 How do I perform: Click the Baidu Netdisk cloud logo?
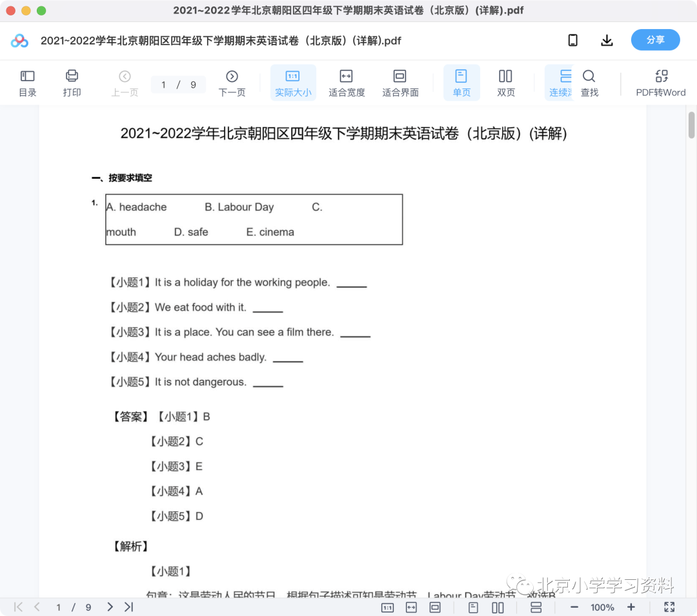click(x=19, y=41)
